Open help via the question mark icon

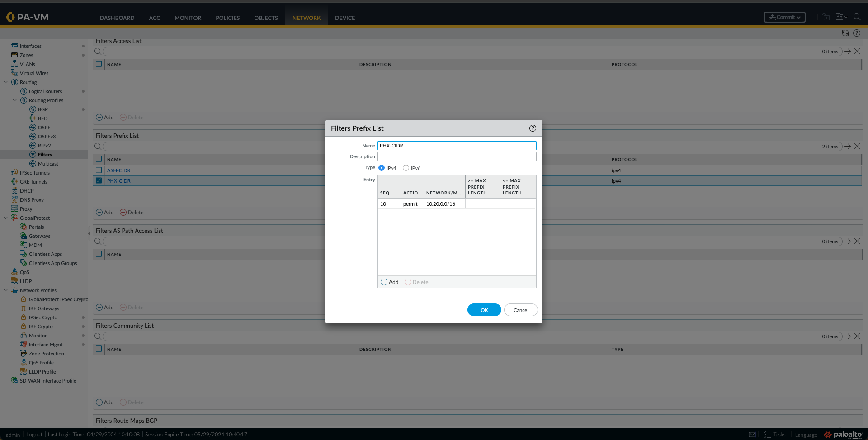[858, 33]
